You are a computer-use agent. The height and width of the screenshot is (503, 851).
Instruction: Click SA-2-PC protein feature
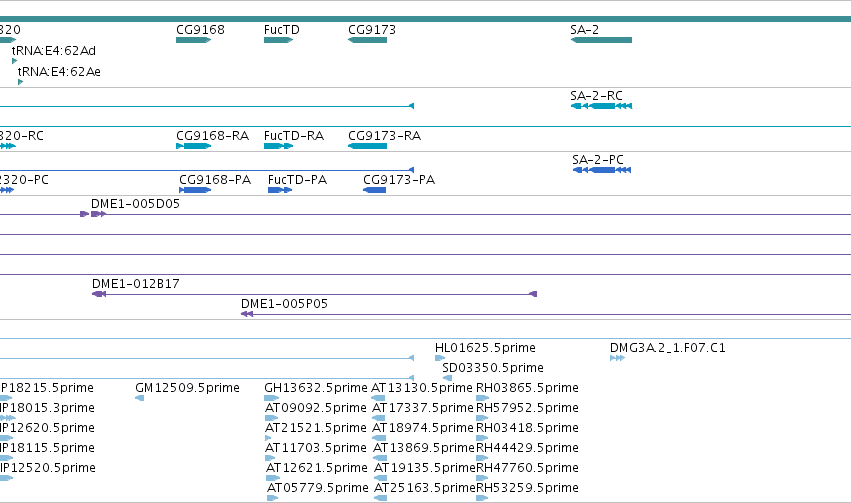coord(602,170)
